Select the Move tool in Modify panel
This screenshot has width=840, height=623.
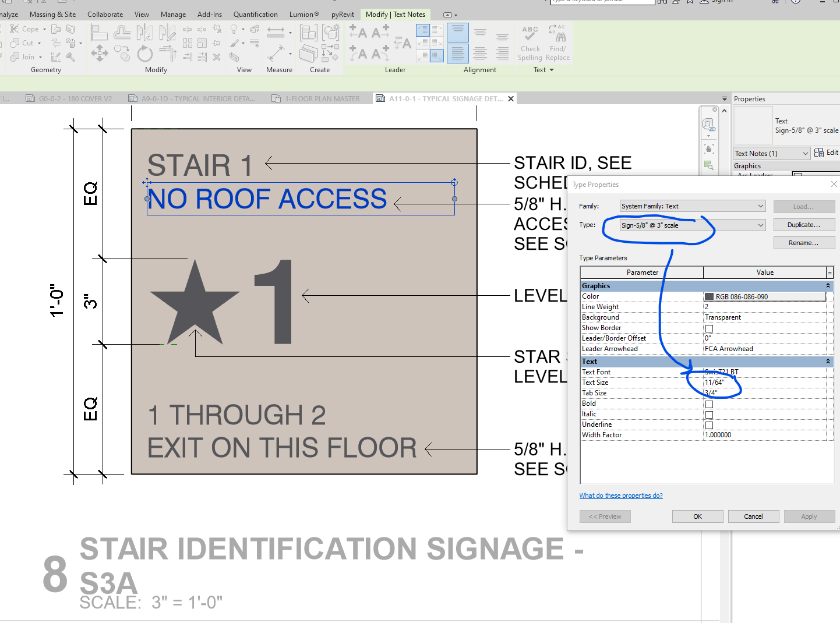pos(99,54)
